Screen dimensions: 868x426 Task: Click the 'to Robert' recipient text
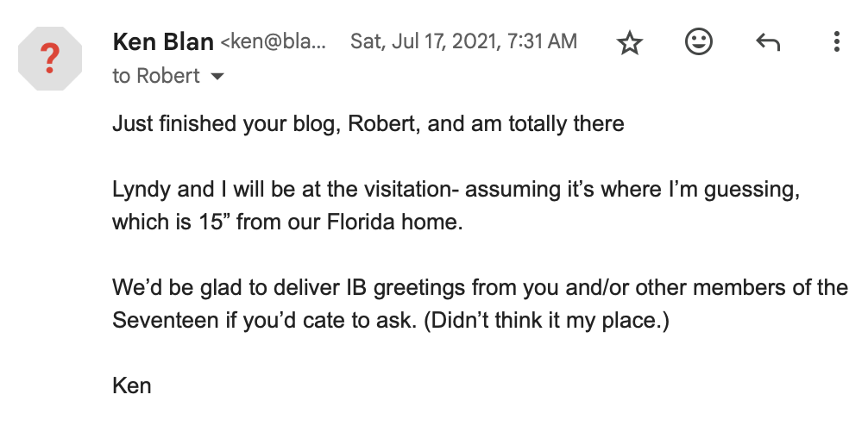(155, 77)
